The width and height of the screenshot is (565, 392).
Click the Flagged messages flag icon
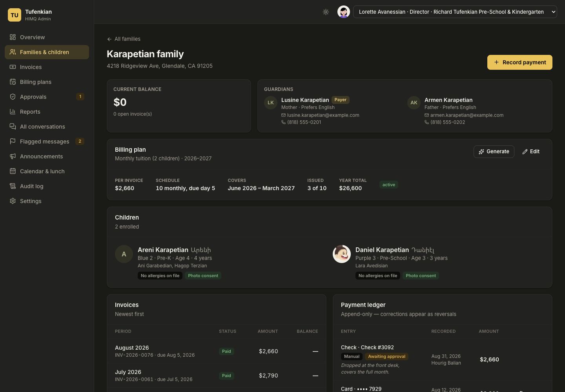tap(13, 142)
